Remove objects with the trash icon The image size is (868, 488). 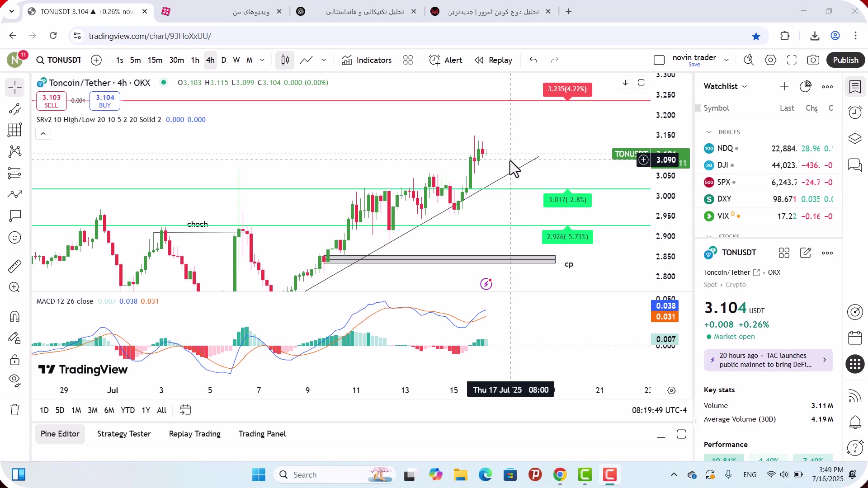tap(15, 410)
